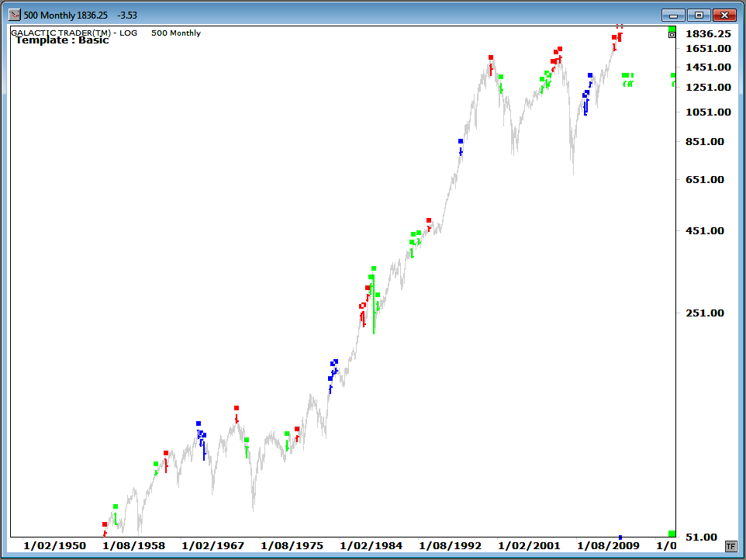The width and height of the screenshot is (746, 560).
Task: Click the 1/08/1992 date axis label
Action: [x=450, y=546]
